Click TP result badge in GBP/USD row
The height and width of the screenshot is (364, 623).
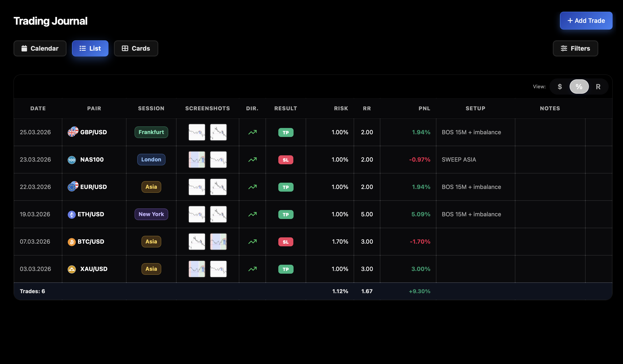[286, 132]
